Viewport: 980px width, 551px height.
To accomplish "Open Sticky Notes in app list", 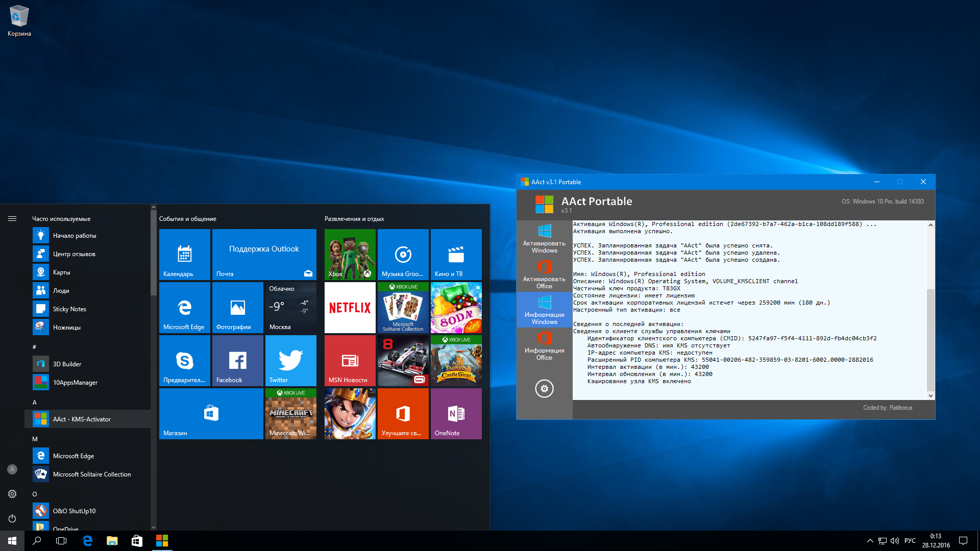I will (x=87, y=309).
